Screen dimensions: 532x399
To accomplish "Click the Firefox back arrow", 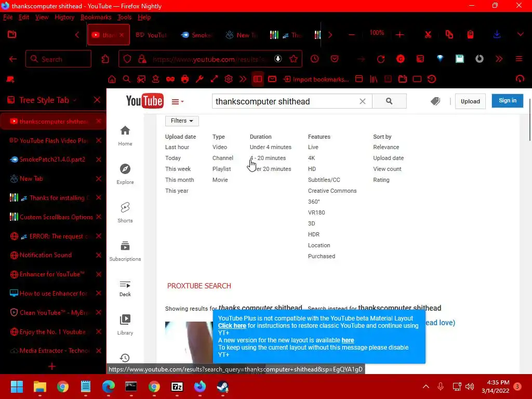I will click(x=13, y=59).
